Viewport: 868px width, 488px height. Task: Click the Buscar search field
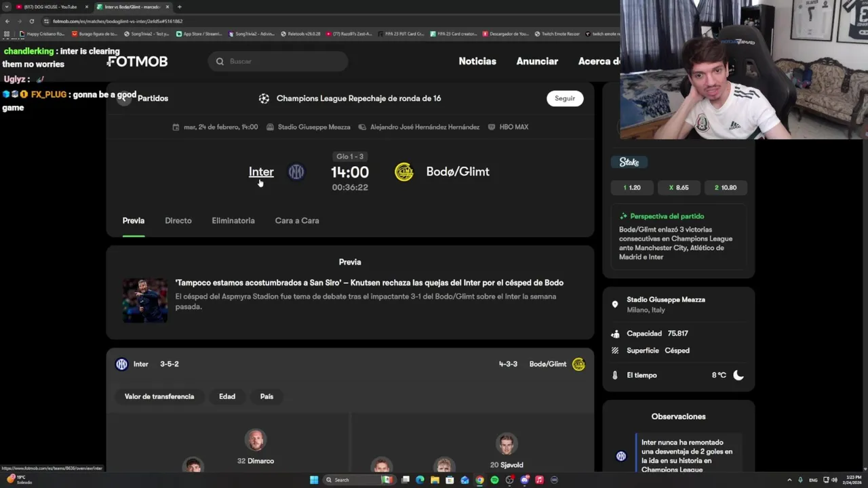click(x=278, y=62)
